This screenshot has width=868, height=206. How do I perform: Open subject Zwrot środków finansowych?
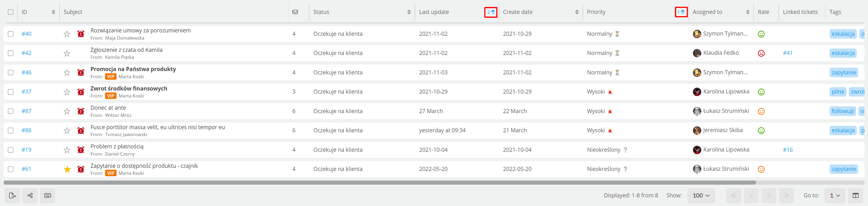click(x=129, y=88)
